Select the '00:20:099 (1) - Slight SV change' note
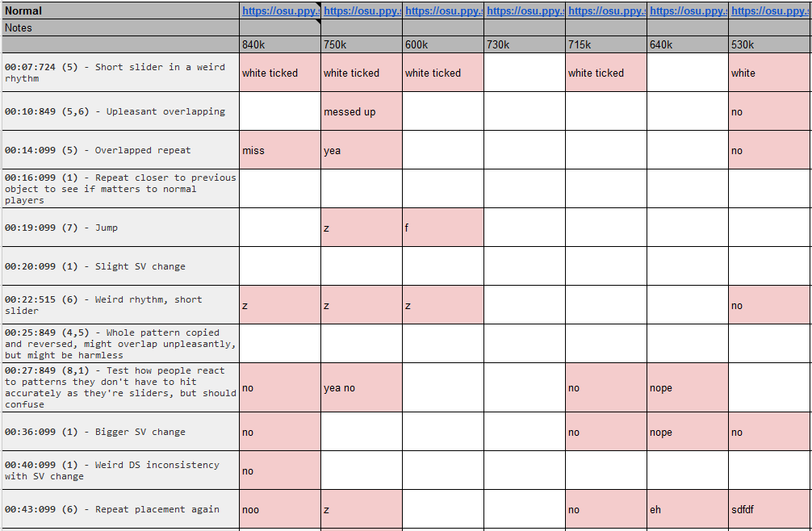 point(120,266)
